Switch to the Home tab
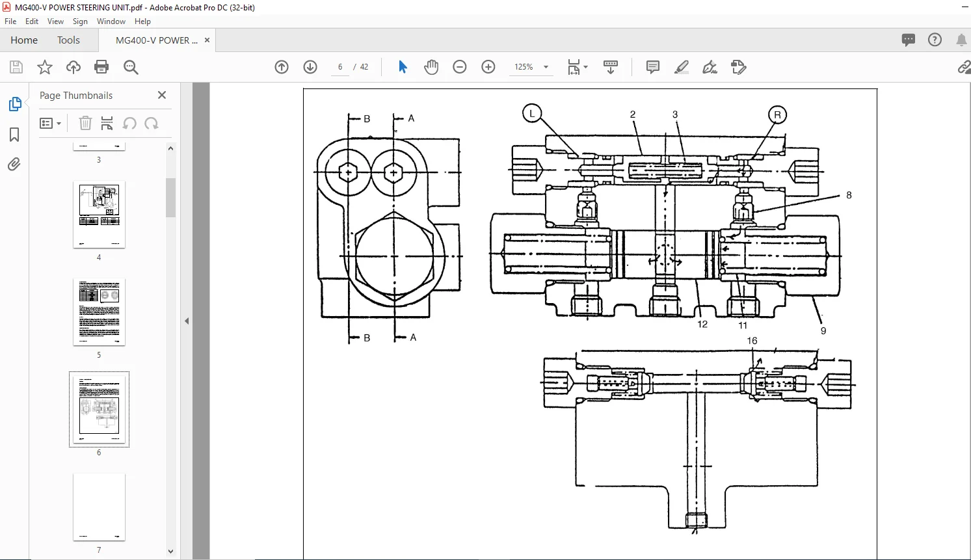The image size is (971, 560). pyautogui.click(x=24, y=40)
